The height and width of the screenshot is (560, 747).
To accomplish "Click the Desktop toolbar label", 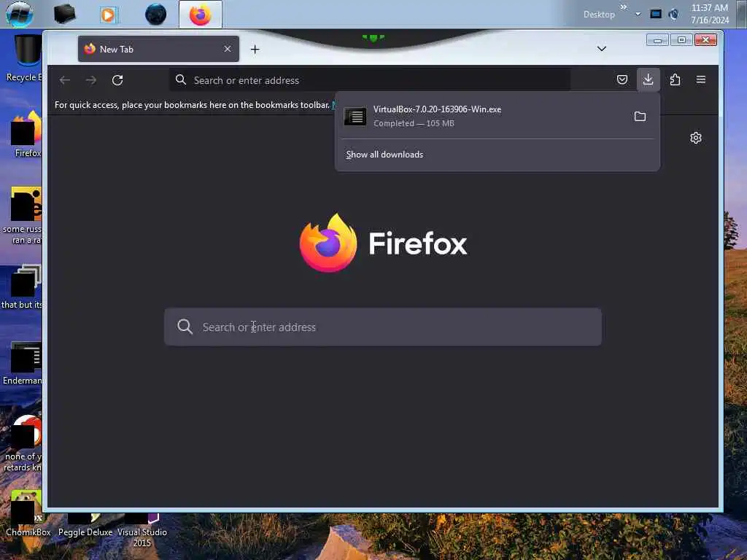I will pyautogui.click(x=599, y=15).
